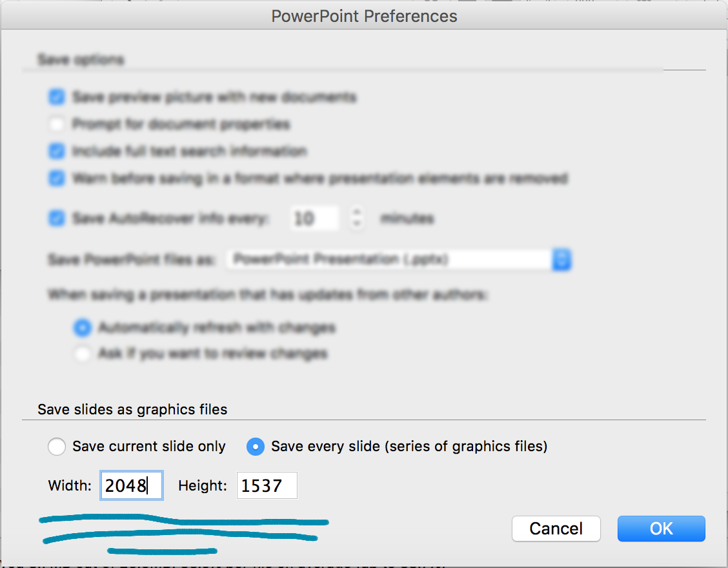
Task: Choose Save every slide radio button
Action: click(256, 446)
